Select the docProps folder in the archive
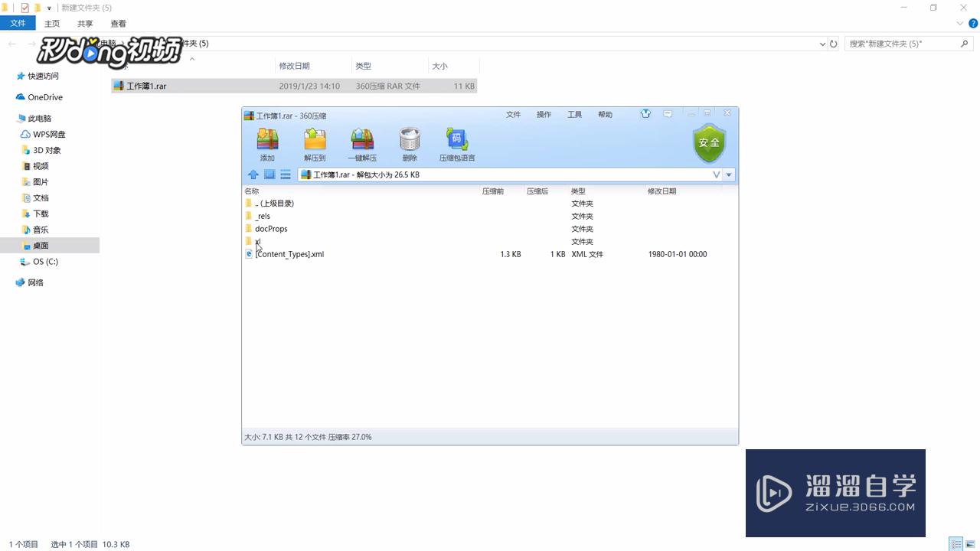 490,229
